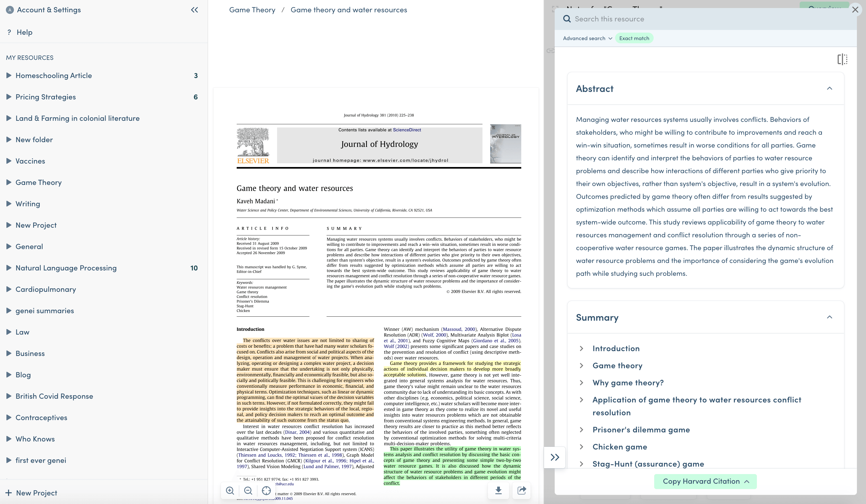Viewport: 866px width, 504px height.
Task: Share the current document
Action: [x=521, y=491]
